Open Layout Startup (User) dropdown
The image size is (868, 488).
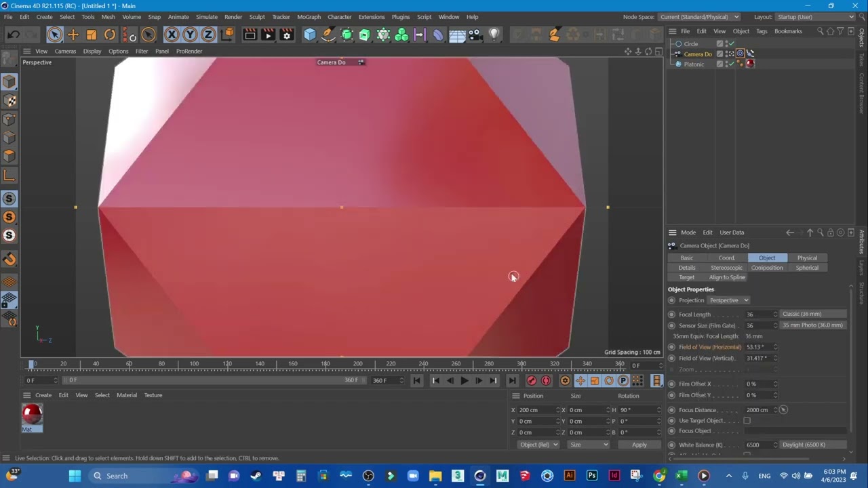coord(816,17)
